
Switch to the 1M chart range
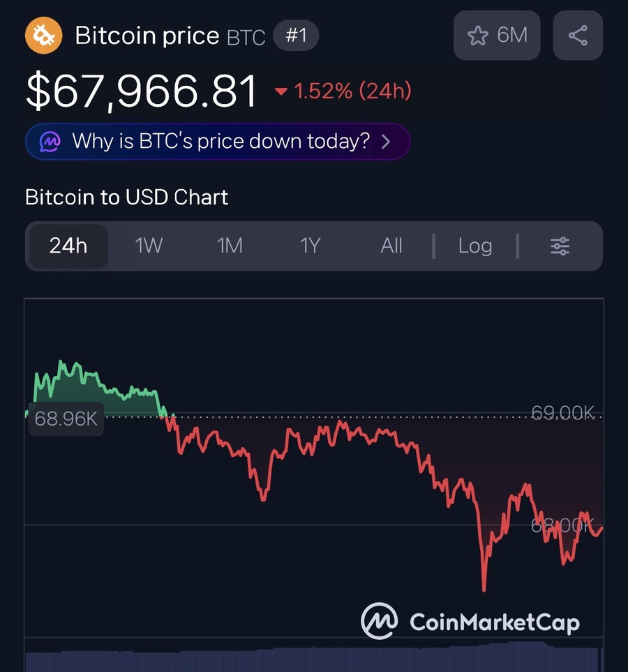pos(230,246)
